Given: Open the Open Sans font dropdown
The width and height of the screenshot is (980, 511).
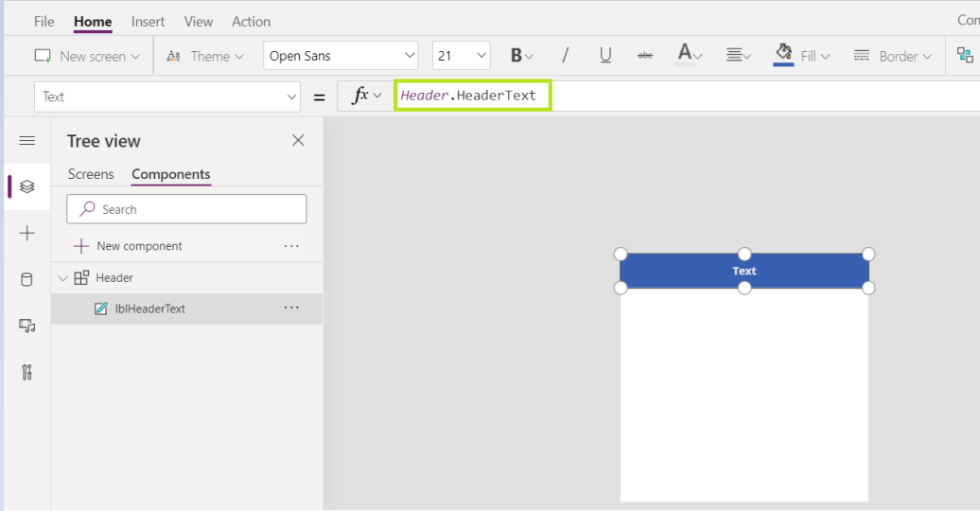Looking at the screenshot, I should pyautogui.click(x=341, y=56).
